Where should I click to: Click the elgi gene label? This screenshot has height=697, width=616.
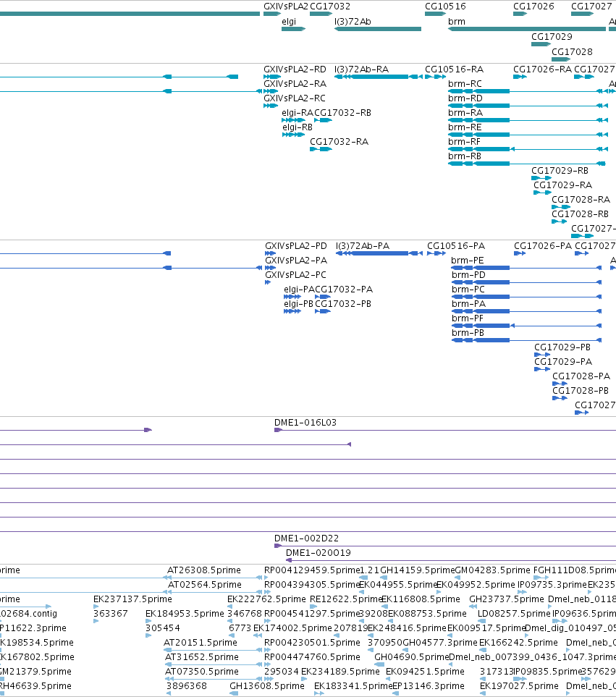(x=289, y=21)
